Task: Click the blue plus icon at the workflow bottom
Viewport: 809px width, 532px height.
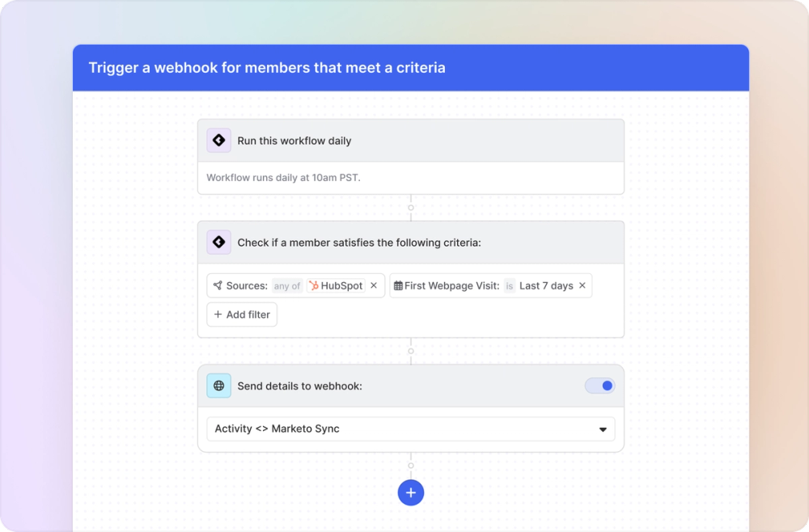Action: (x=411, y=492)
